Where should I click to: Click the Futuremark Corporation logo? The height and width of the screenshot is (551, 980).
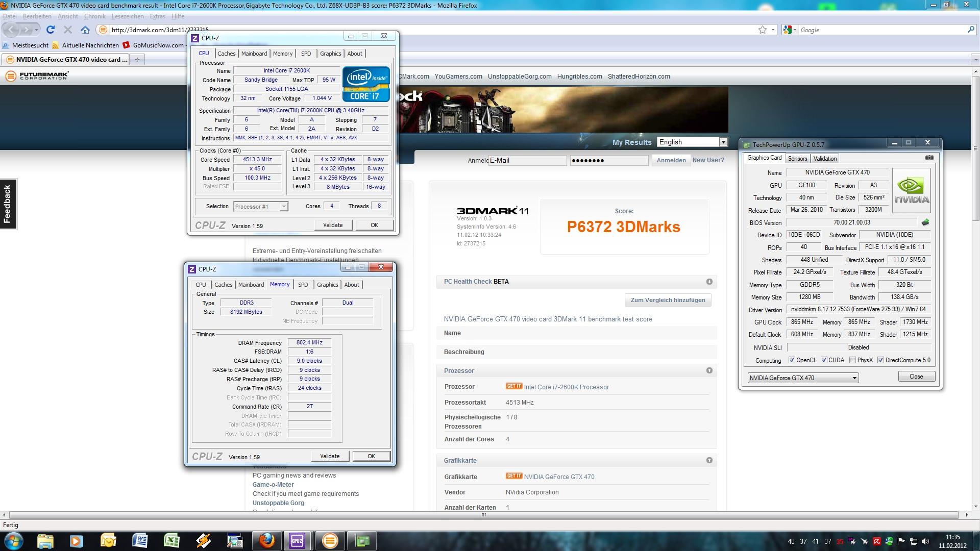pyautogui.click(x=37, y=76)
